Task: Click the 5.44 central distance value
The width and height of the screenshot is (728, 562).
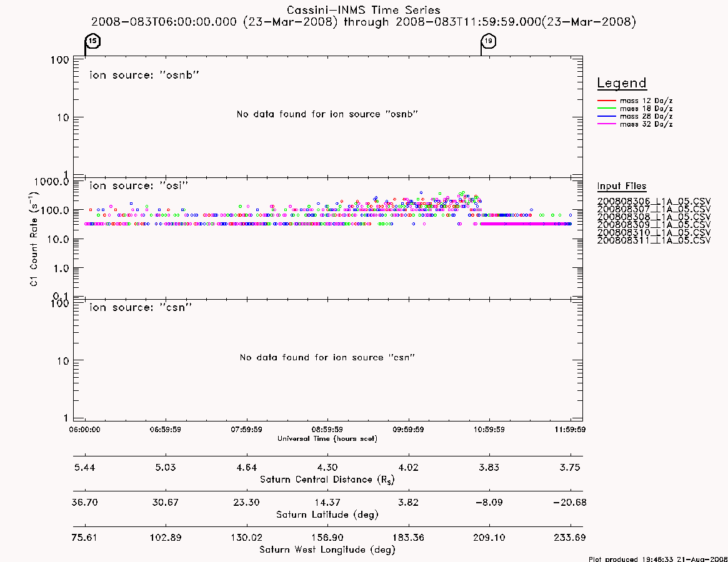Action: point(84,468)
